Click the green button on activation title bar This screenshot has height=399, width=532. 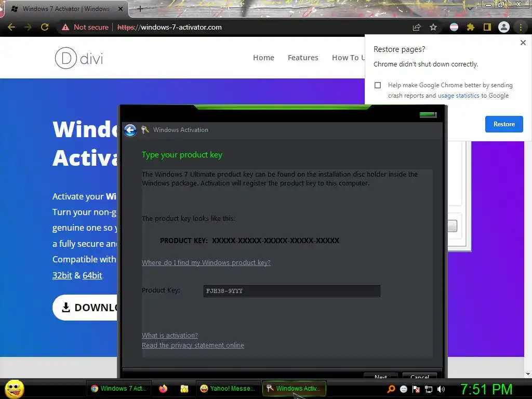coord(428,115)
